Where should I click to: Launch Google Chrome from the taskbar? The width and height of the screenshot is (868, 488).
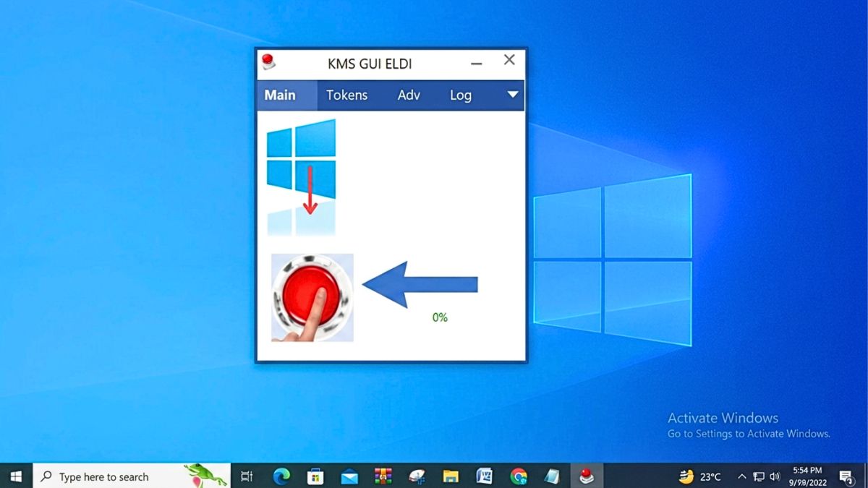(x=519, y=476)
